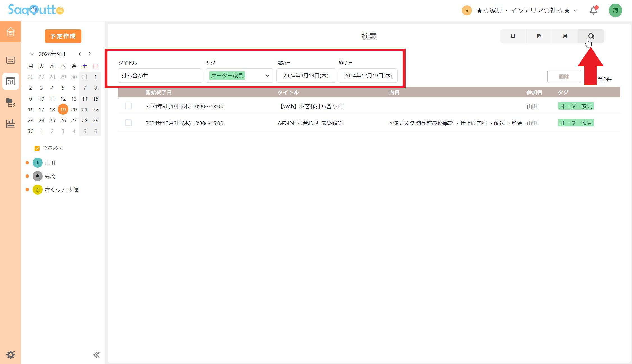Viewport: 632px width, 364px height.
Task: Open settings gear at bottom left
Action: (x=10, y=354)
